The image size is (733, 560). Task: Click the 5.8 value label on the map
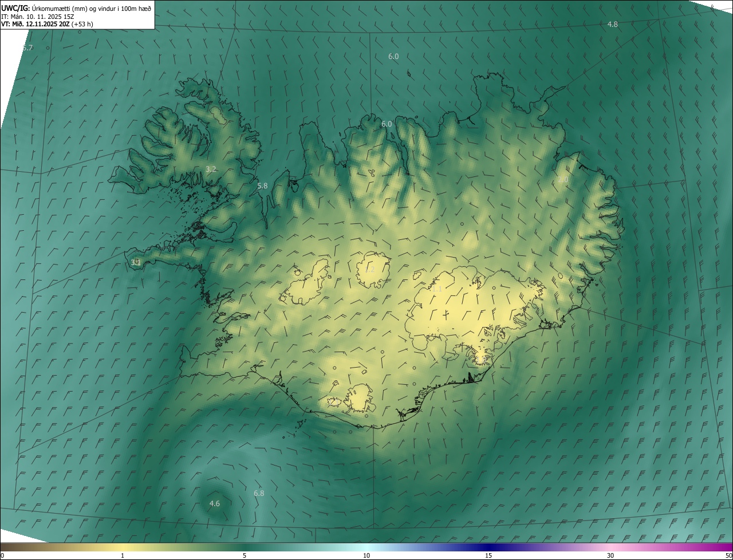[262, 186]
